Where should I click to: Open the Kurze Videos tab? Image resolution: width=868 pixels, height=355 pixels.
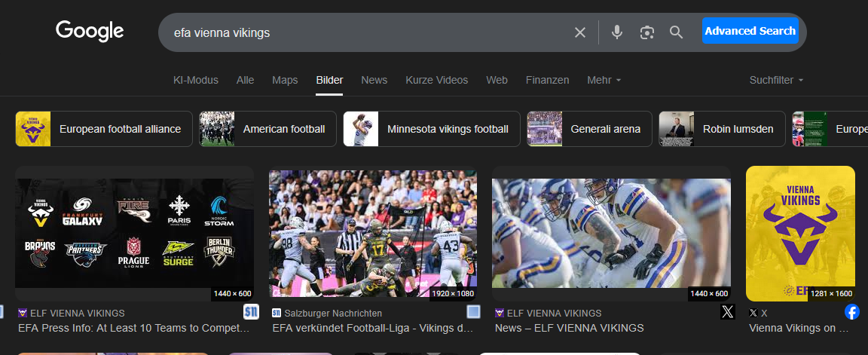point(437,81)
